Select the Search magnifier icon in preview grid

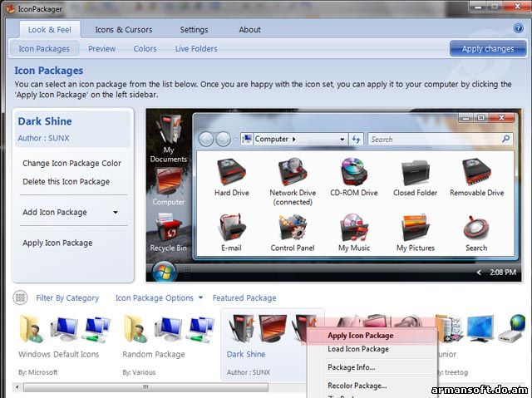[476, 227]
